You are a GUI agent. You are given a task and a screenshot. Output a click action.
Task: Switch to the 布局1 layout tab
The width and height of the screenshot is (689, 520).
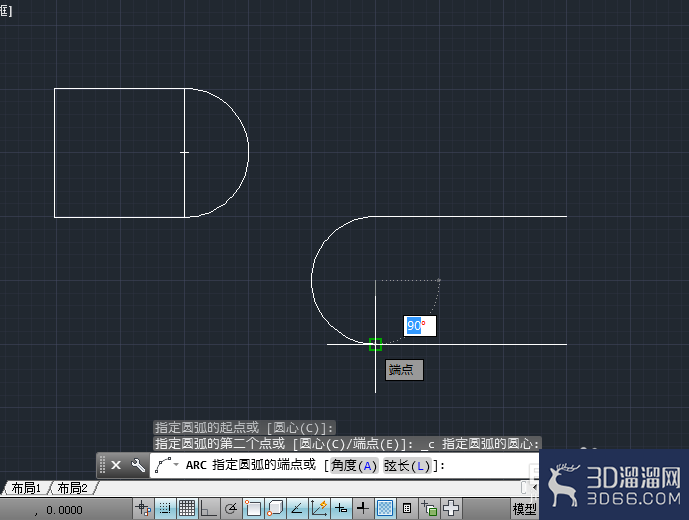[x=26, y=488]
